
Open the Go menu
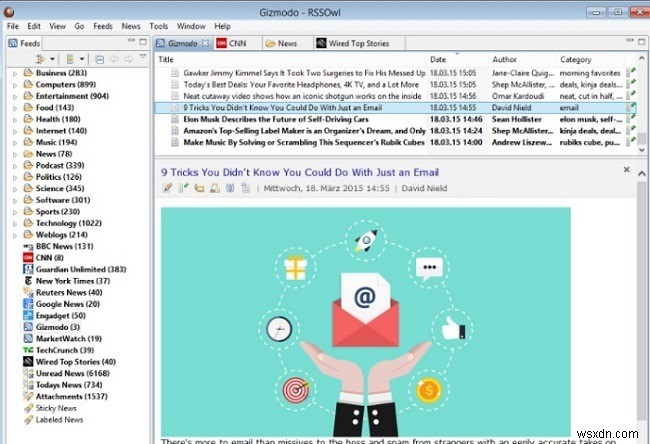coord(79,26)
